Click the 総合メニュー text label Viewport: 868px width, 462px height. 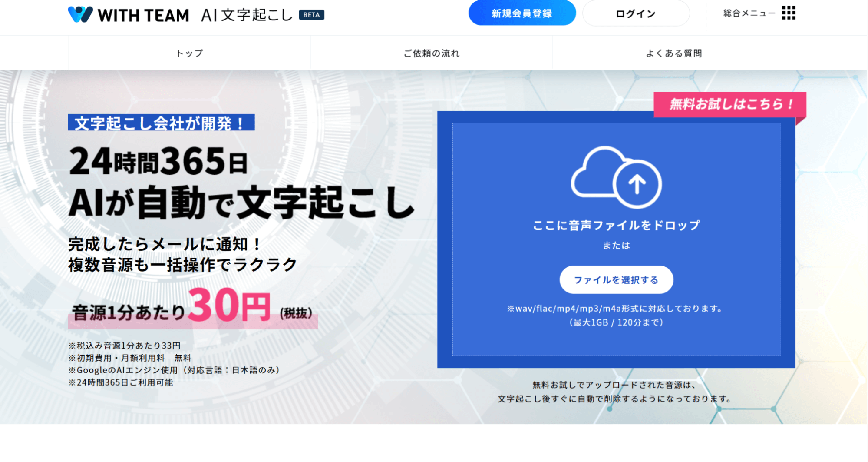pyautogui.click(x=749, y=13)
